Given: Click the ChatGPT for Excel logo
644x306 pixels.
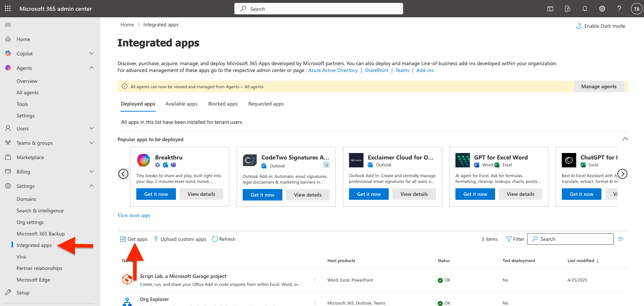Looking at the screenshot, I should click(x=569, y=160).
